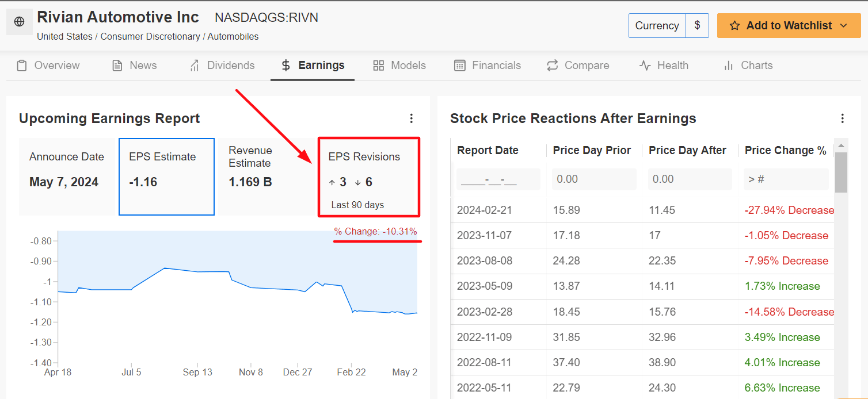
Task: Click the Models tab grid icon
Action: pyautogui.click(x=378, y=66)
